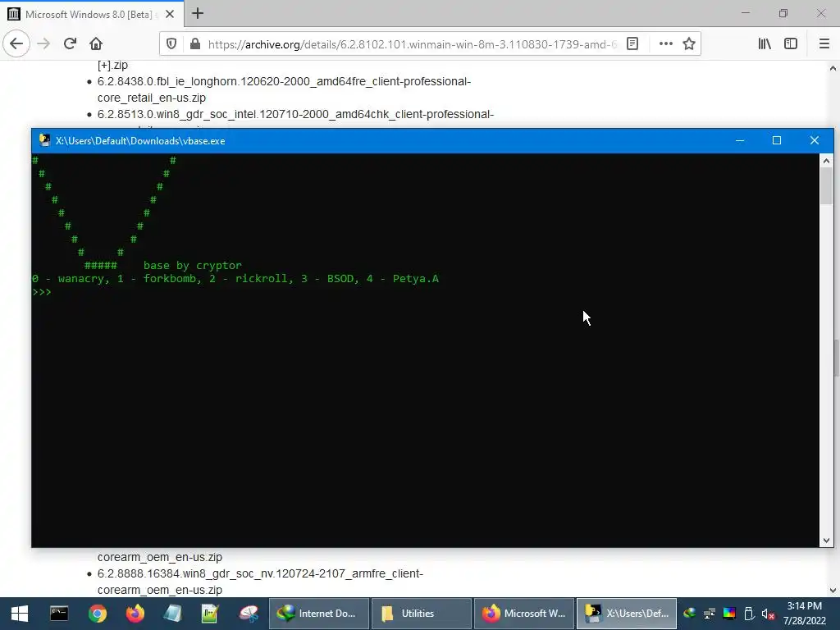Reload the archive.org page

(70, 43)
